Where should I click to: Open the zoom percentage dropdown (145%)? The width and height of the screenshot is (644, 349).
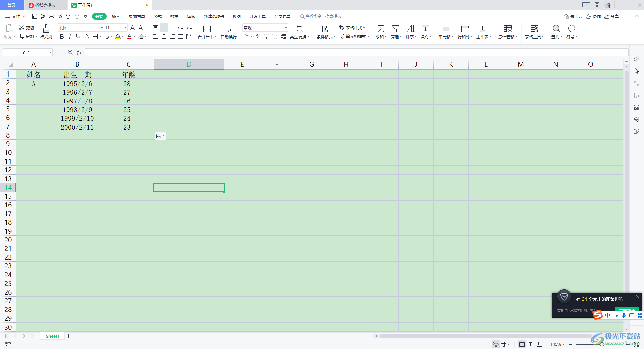[x=563, y=344]
